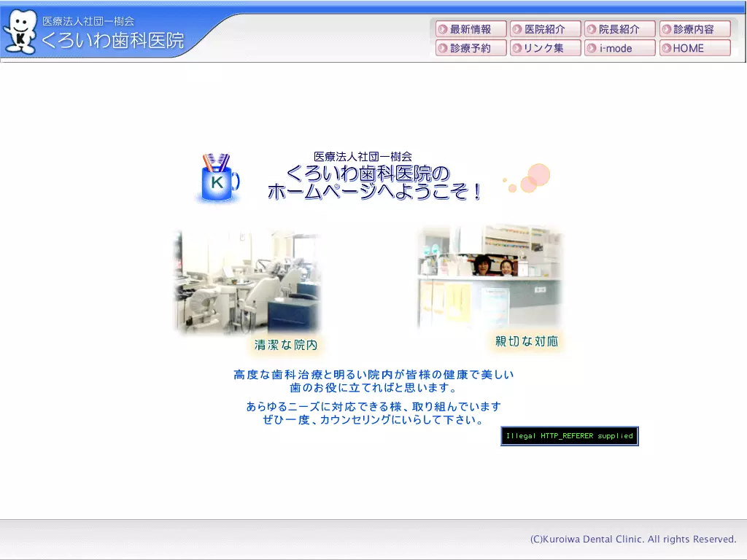The height and width of the screenshot is (560, 747).
Task: Click the カウンセリングにいらして下さい text line
Action: [x=373, y=420]
